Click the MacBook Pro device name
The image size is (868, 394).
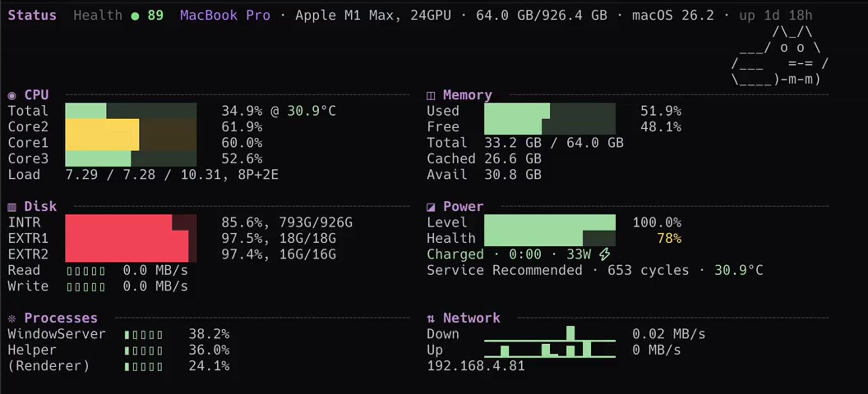tap(225, 15)
